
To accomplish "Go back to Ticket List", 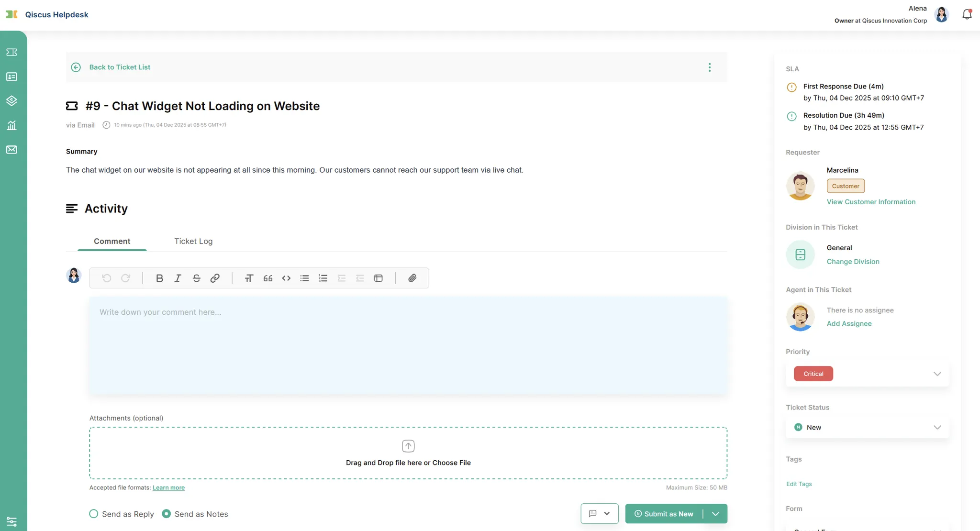I will pos(120,67).
